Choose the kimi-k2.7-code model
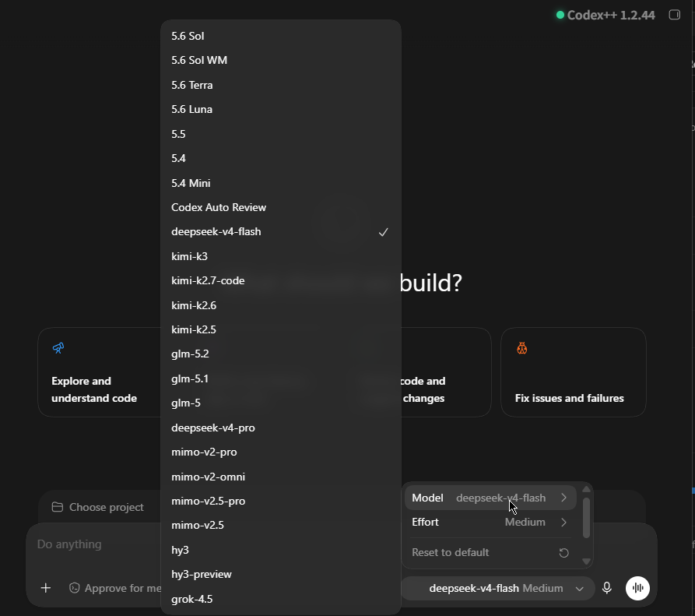The image size is (695, 616). [281, 280]
